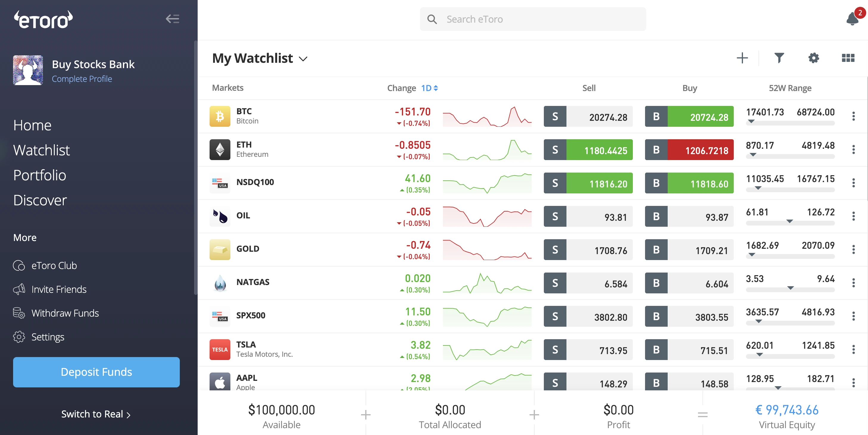Sell SPX500 at 3802.80
The height and width of the screenshot is (435, 868).
click(588, 317)
